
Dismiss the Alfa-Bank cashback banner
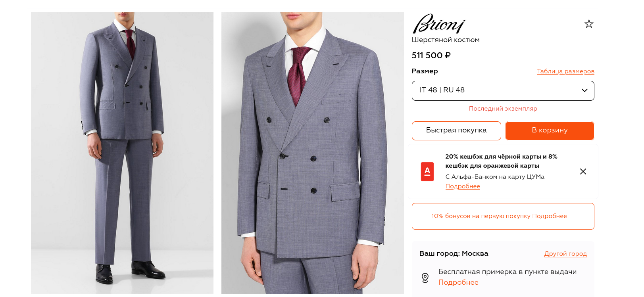(583, 171)
